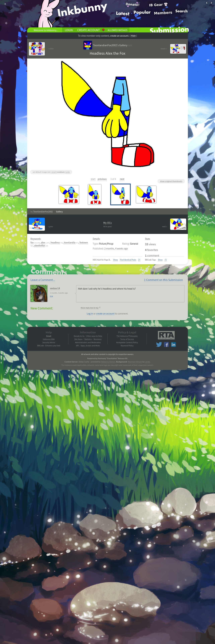The width and height of the screenshot is (215, 644).
Task: Open the Latest menu
Action: [123, 14]
